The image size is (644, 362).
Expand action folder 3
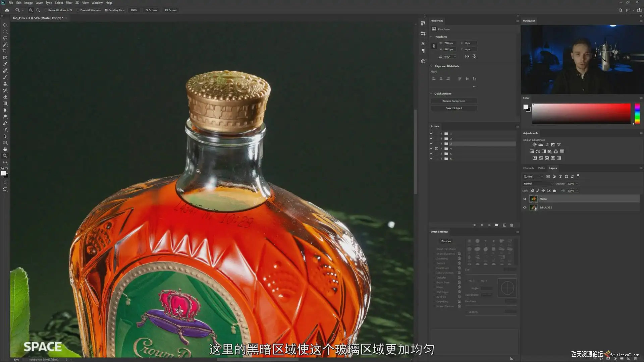click(x=441, y=143)
